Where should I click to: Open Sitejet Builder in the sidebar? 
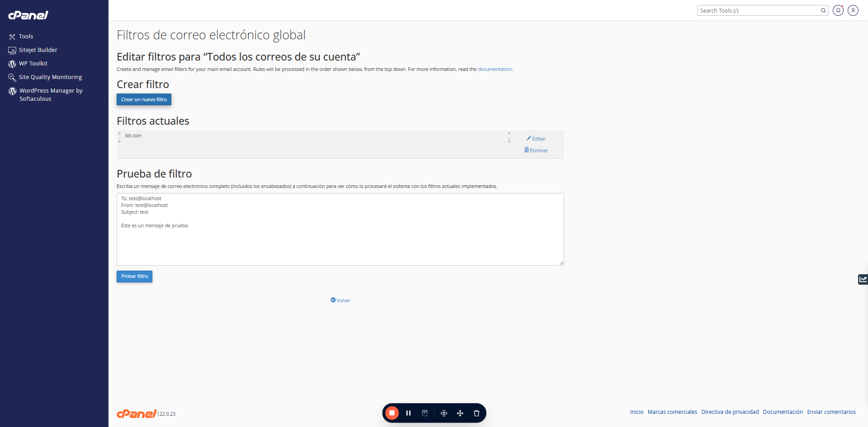38,50
